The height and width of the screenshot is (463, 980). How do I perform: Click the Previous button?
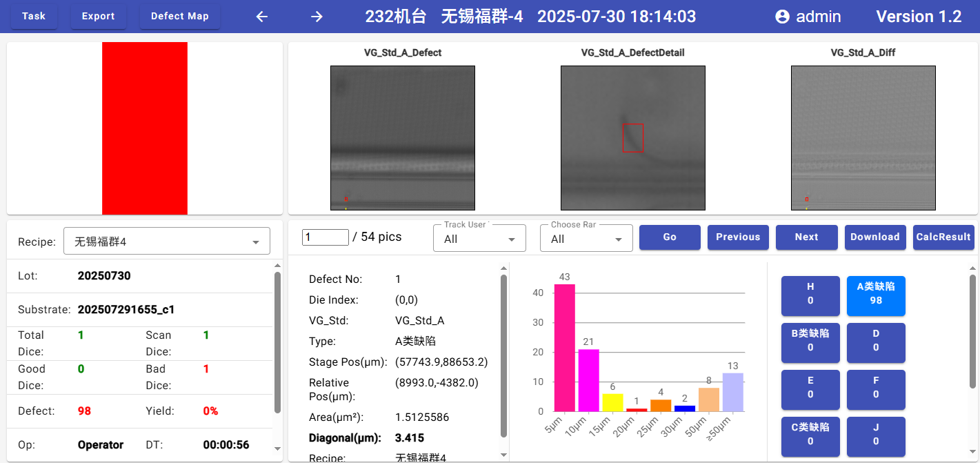pos(738,237)
